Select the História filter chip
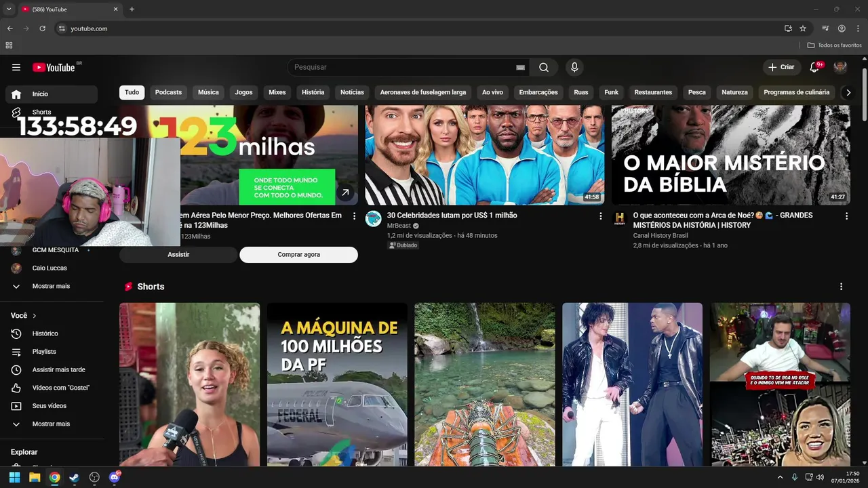This screenshot has width=868, height=488. click(313, 92)
